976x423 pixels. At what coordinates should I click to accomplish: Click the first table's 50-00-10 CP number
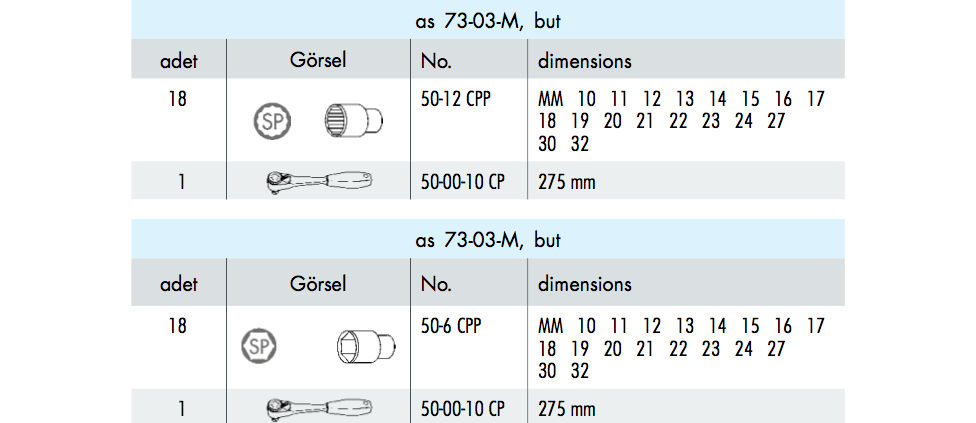coord(462,182)
